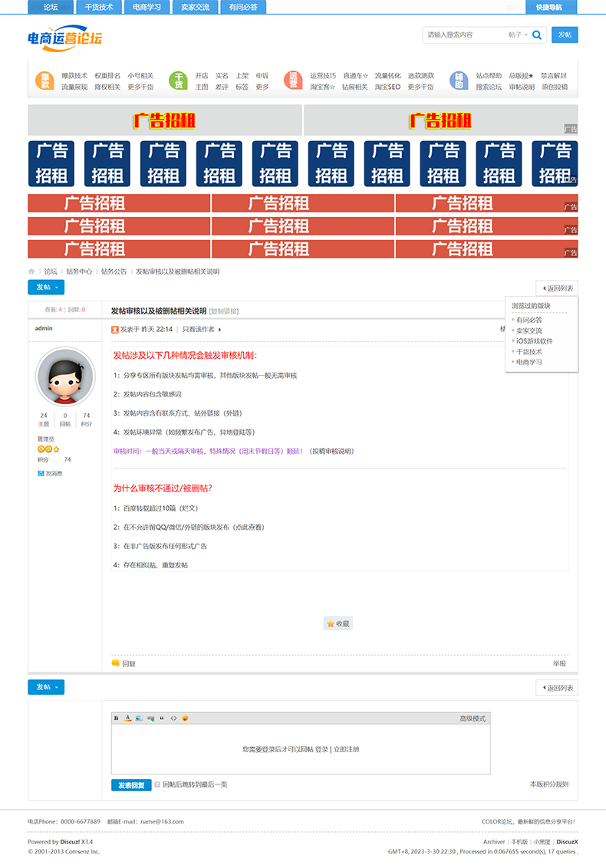
Task: Click the blue 发帖 button beside search
Action: click(565, 35)
